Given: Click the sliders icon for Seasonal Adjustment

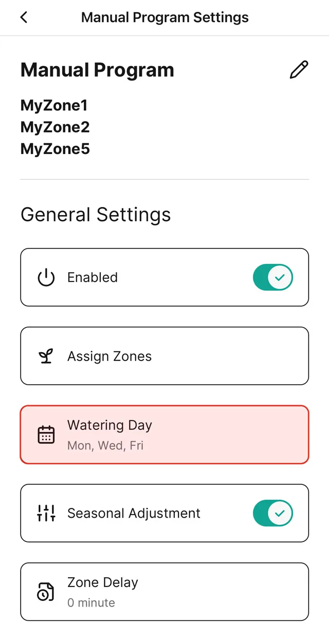Looking at the screenshot, I should click(46, 513).
